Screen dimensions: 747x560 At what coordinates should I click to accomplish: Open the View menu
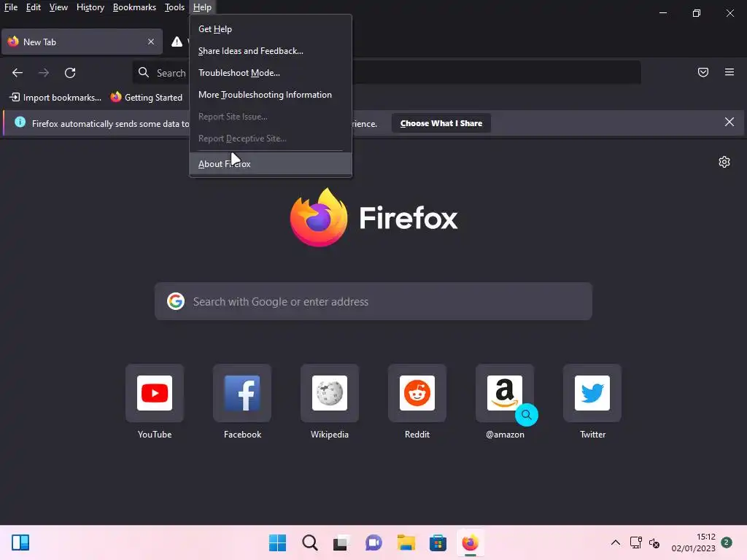[58, 7]
